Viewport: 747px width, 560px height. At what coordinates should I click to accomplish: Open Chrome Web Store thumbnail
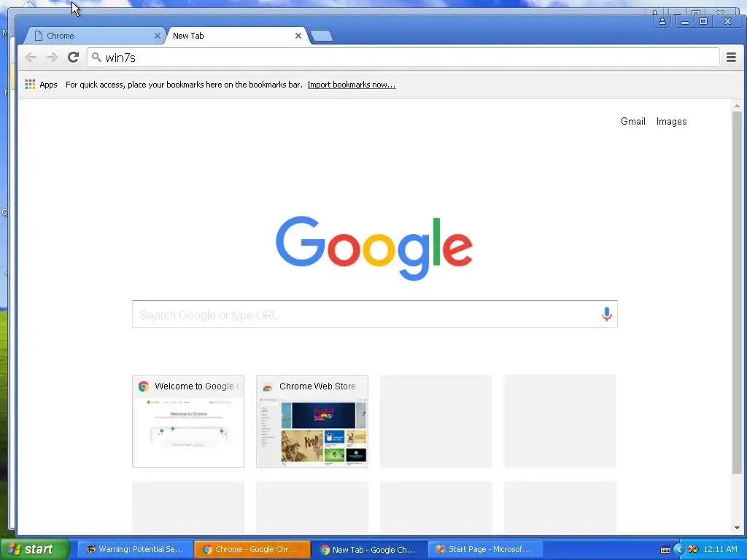312,421
